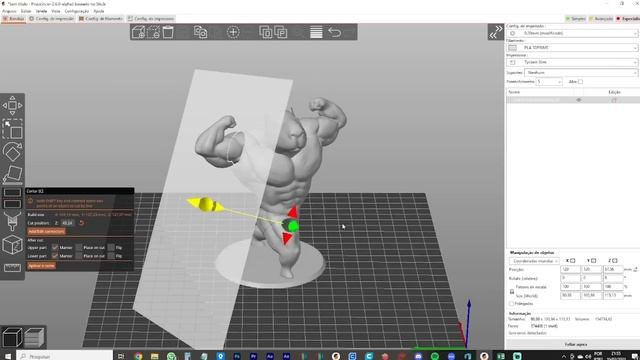Switch to the Bandeja tab
This screenshot has width=640, height=360.
(x=14, y=19)
